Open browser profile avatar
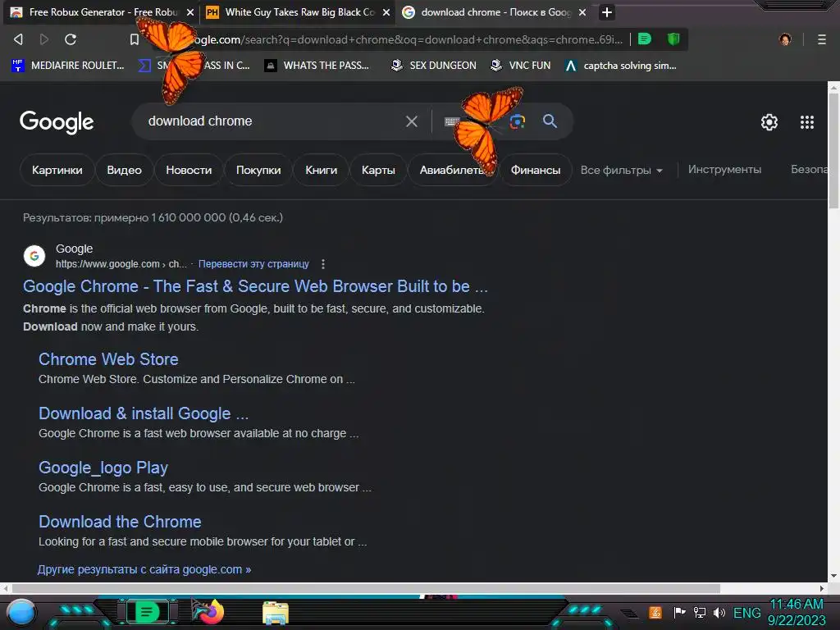 [785, 39]
